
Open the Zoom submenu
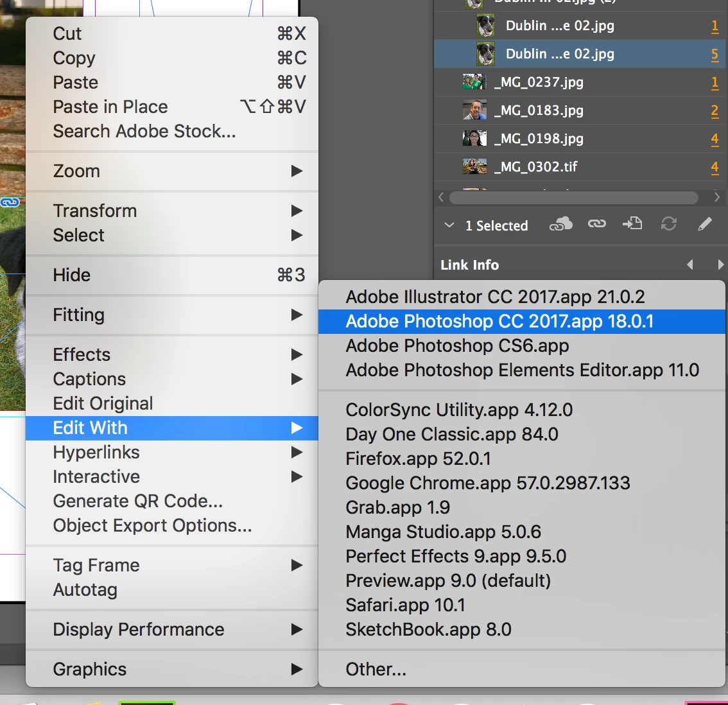coord(172,171)
